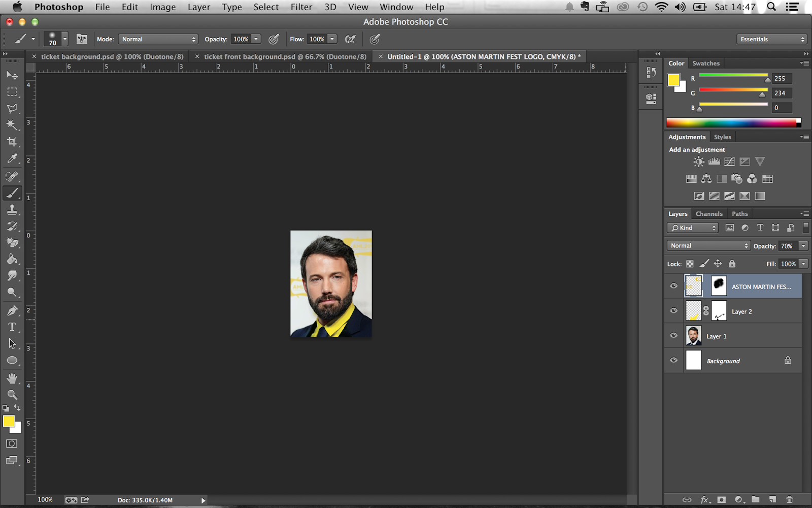The height and width of the screenshot is (508, 812).
Task: Select the Move tool
Action: click(x=12, y=75)
